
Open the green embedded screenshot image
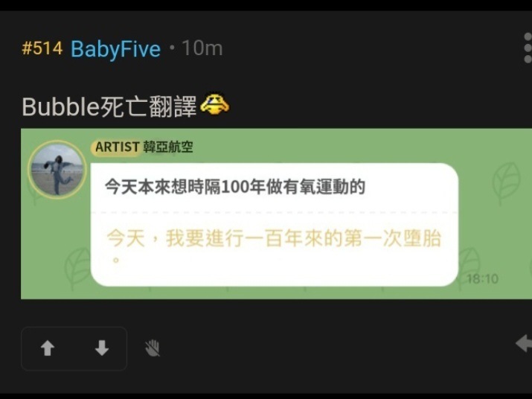[276, 214]
